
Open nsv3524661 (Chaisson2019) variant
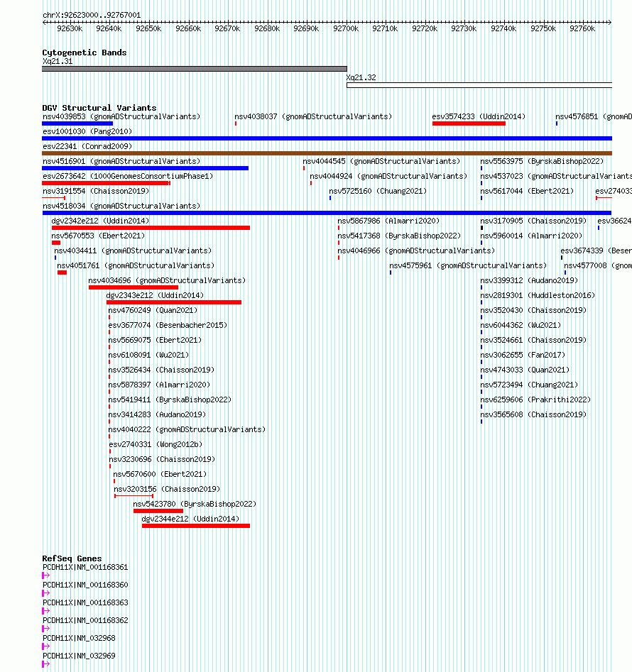[533, 341]
